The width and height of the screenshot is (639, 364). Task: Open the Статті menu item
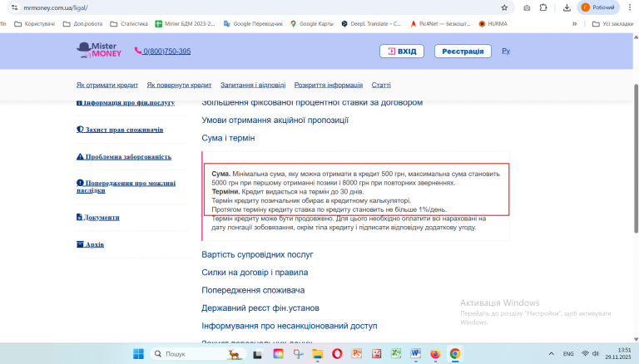pyautogui.click(x=381, y=85)
